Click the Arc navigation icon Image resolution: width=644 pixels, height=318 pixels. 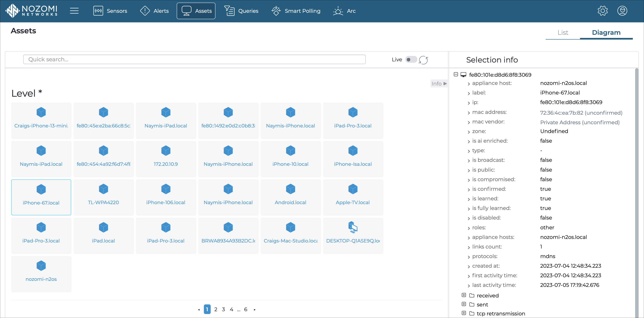point(338,11)
